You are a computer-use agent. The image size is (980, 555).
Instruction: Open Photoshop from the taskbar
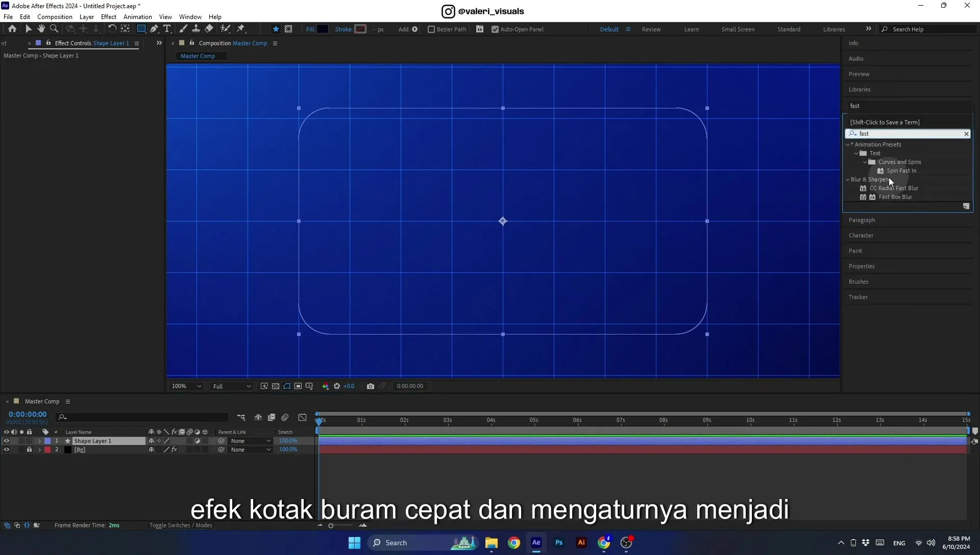[559, 543]
